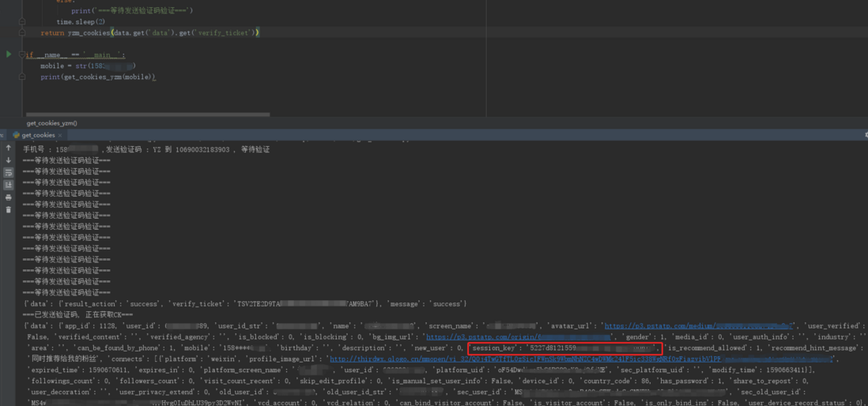Jump down the stack trace with down arrow
Screen dimensions: 868x406
(x=9, y=160)
